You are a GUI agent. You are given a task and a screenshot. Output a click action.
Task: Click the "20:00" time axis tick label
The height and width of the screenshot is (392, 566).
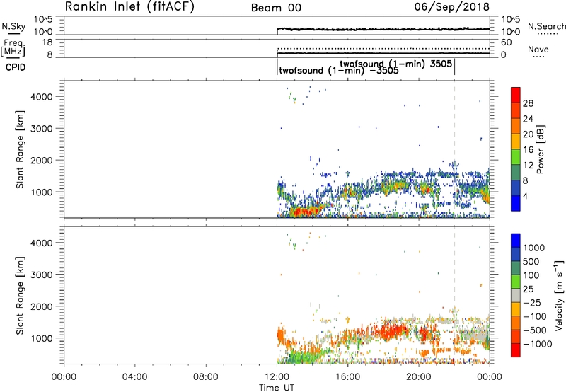coord(418,377)
